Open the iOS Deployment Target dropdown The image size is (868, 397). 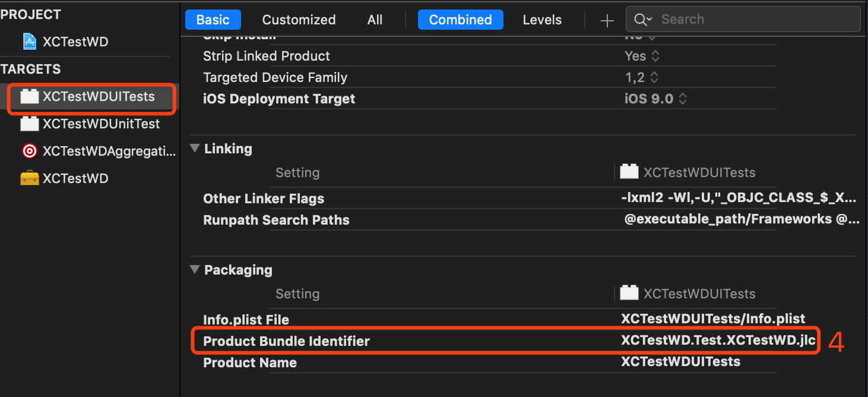655,99
